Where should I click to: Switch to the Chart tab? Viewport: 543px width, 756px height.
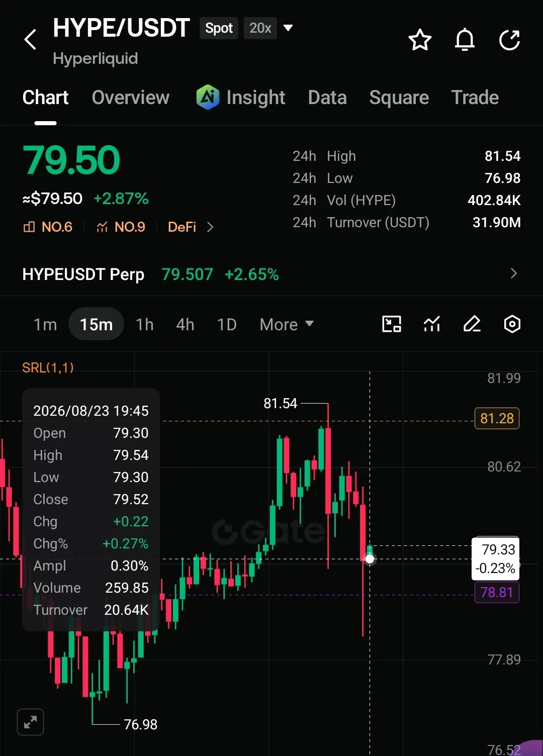pos(45,98)
